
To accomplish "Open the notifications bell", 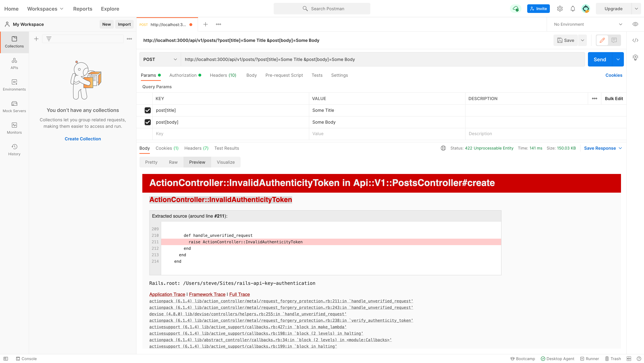I will pos(573,9).
